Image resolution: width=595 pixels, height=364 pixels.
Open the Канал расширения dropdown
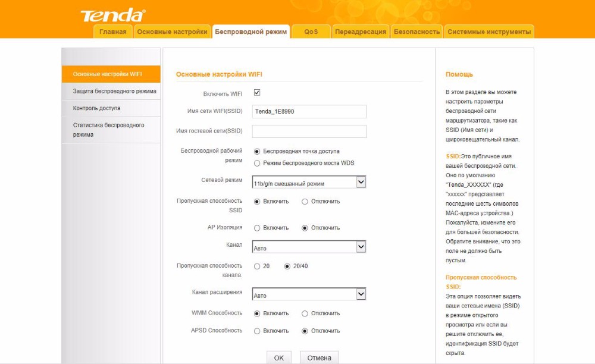click(x=309, y=294)
